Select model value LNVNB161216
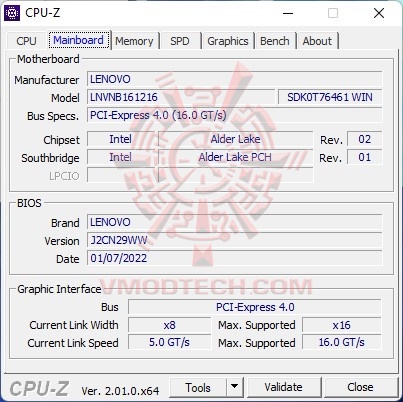 [x=181, y=97]
